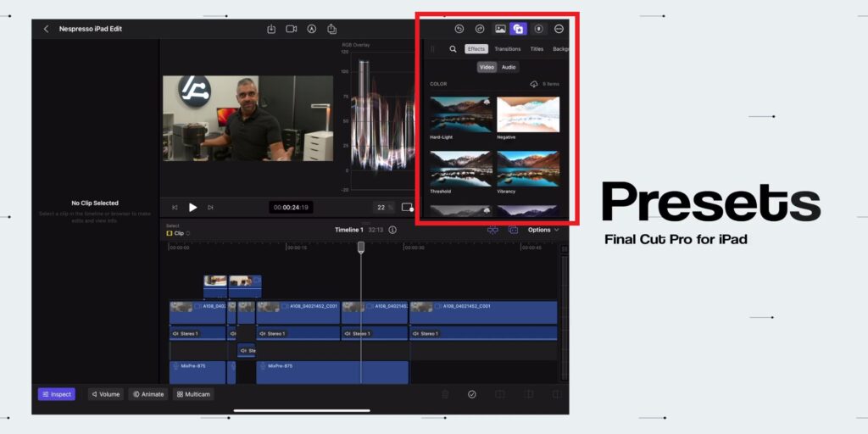Screen dimensions: 868x434
Task: Undo the last edit
Action: 459,29
